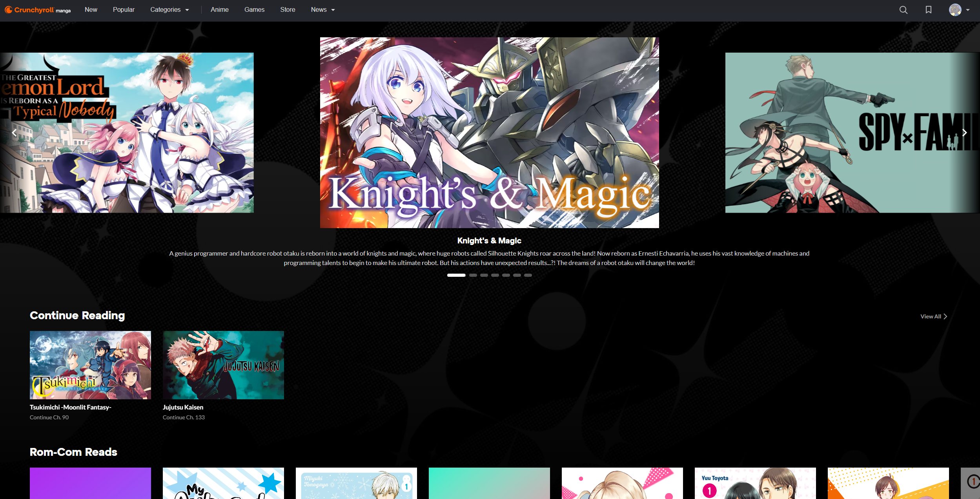
Task: Go to previous carousel slide arrow
Action: tap(14, 133)
